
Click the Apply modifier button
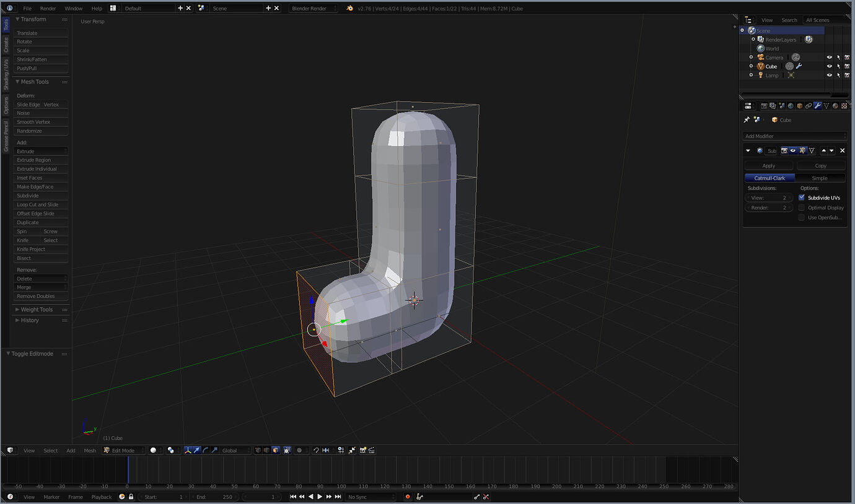769,165
